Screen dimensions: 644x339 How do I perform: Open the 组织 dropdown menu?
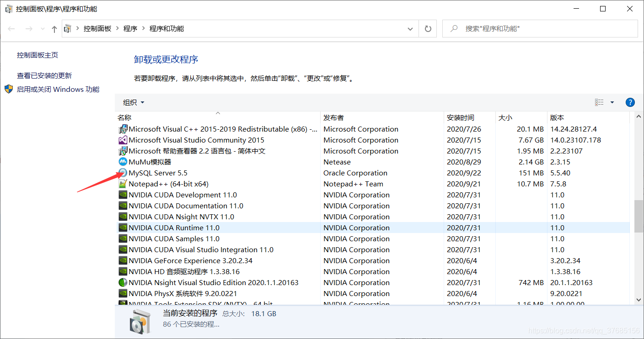click(134, 102)
